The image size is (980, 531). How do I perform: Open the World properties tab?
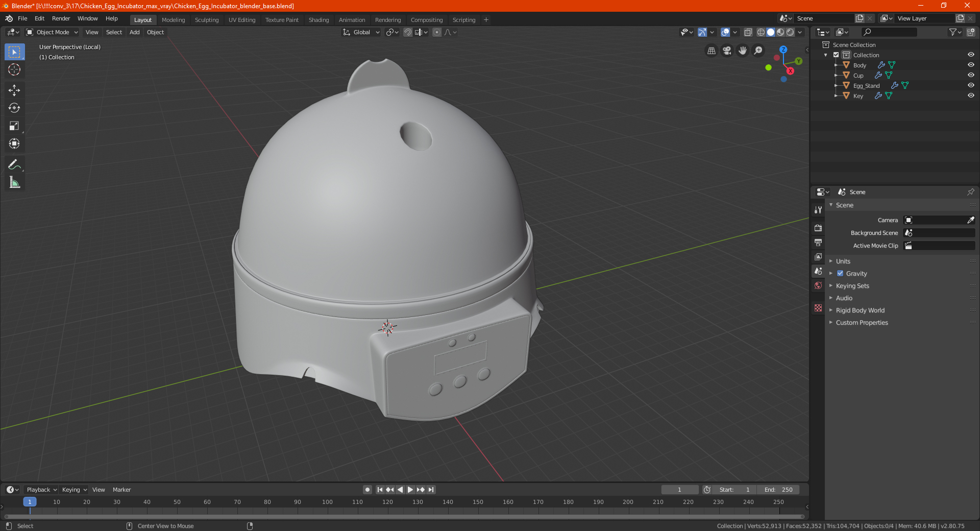click(818, 285)
